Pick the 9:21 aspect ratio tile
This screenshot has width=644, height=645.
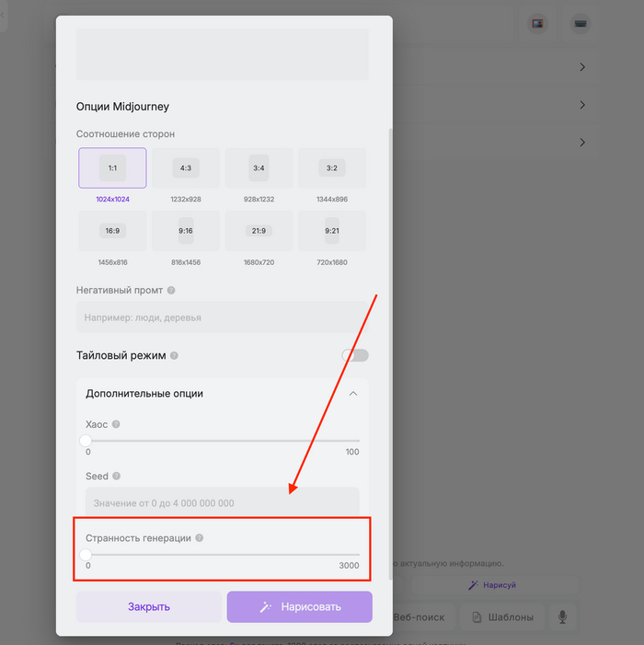coord(332,231)
